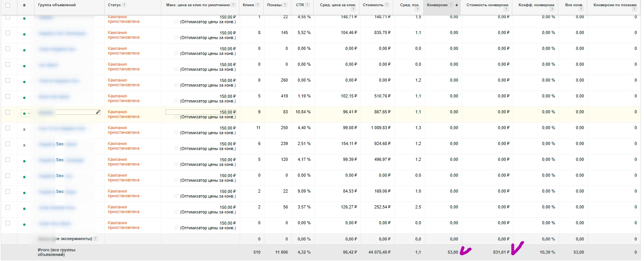Click the 10,84 % CTR value

303,112
